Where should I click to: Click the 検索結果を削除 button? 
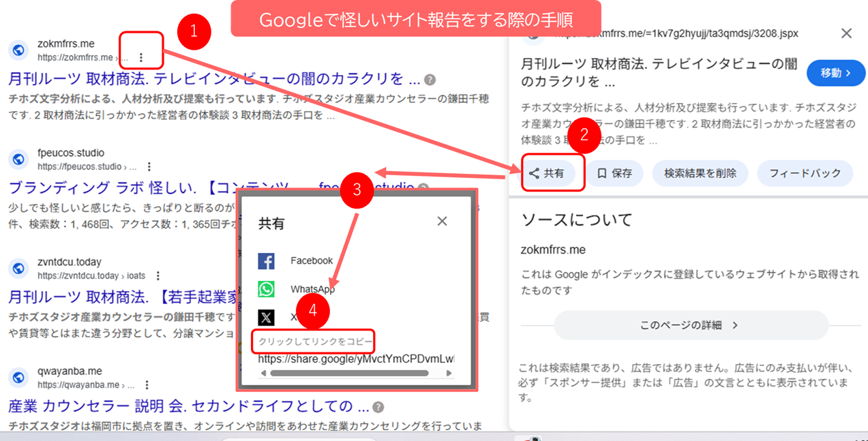[700, 173]
